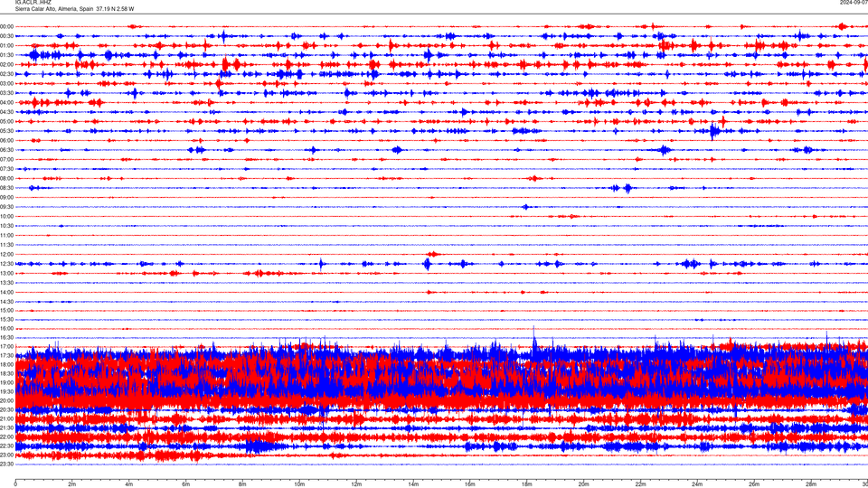Image resolution: width=868 pixels, height=488 pixels.
Task: Click the 20:00 time label
Action: pyautogui.click(x=6, y=400)
